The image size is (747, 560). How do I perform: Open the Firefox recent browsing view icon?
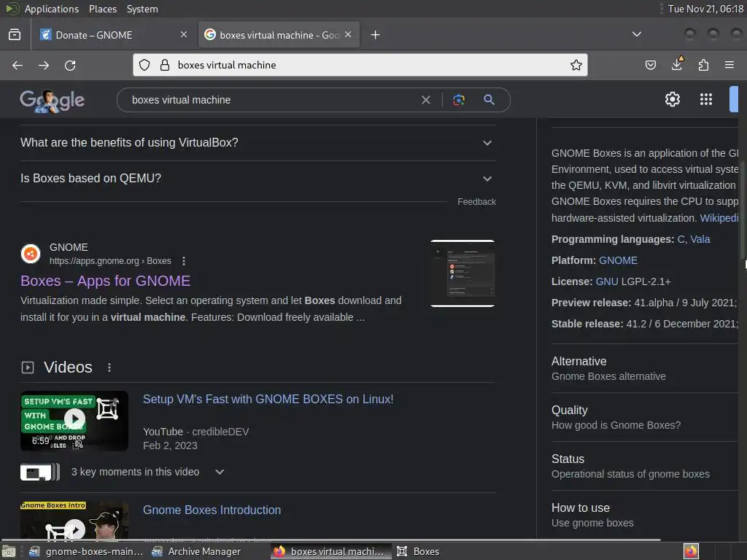(15, 35)
